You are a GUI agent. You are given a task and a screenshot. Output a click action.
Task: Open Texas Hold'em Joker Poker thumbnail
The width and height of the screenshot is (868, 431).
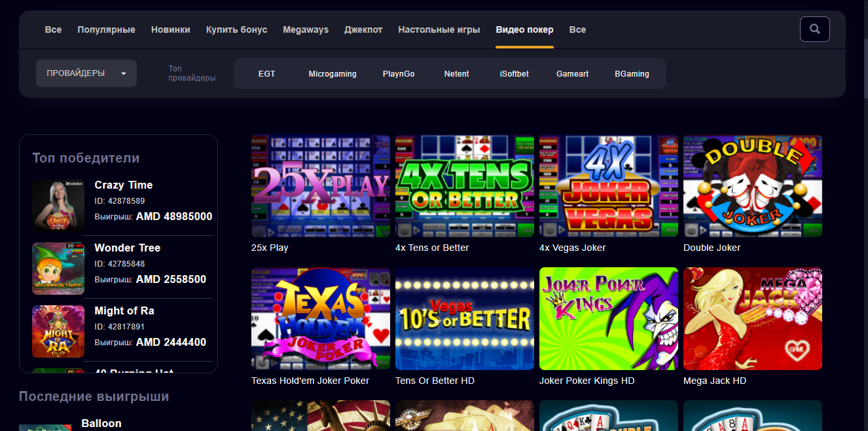(x=321, y=318)
